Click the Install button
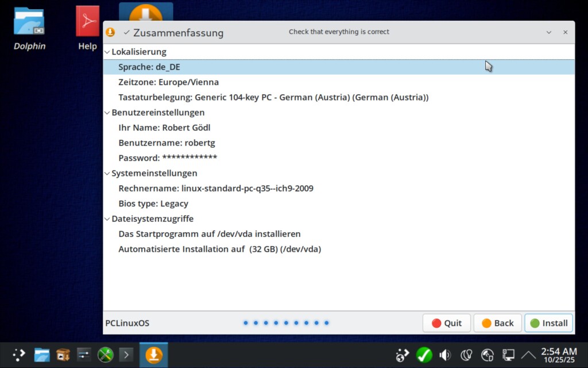Viewport: 588px width, 368px height. [x=548, y=323]
